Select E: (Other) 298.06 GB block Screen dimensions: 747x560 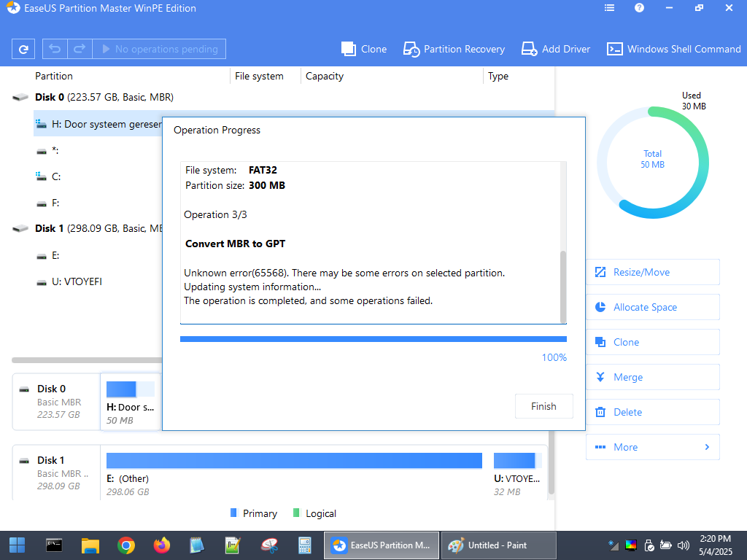(294, 474)
